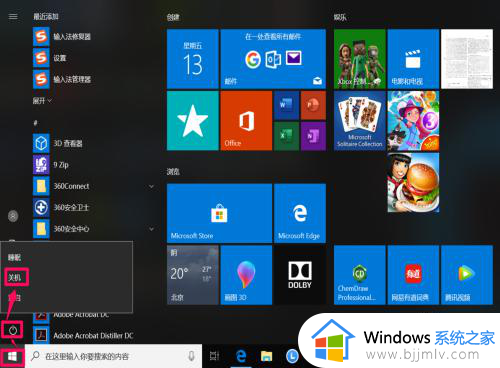Click the taskbar search input box
Screen dimensions: 500x368
coord(113,356)
